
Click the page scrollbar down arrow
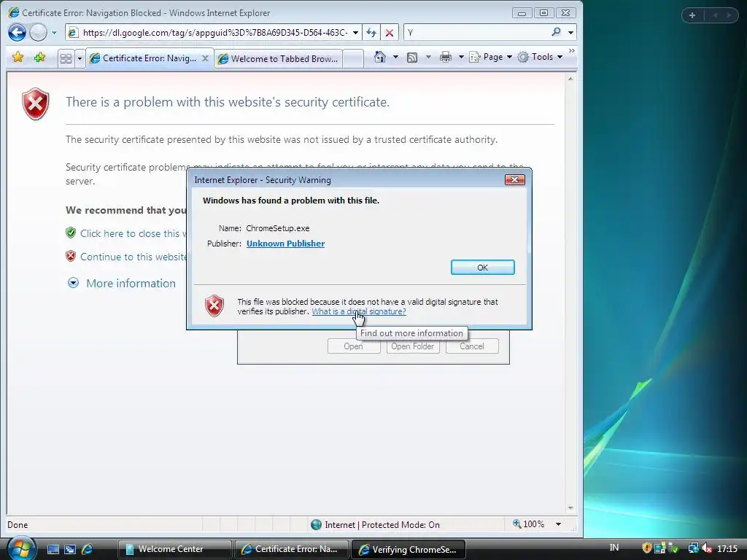pos(570,508)
